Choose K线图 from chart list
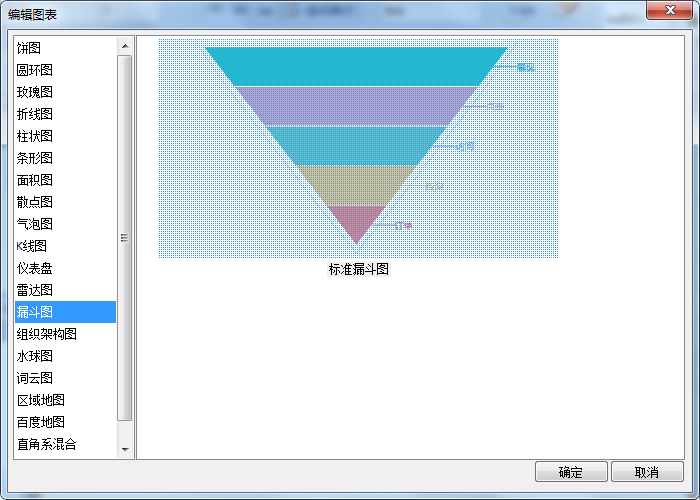The image size is (700, 500). (32, 246)
